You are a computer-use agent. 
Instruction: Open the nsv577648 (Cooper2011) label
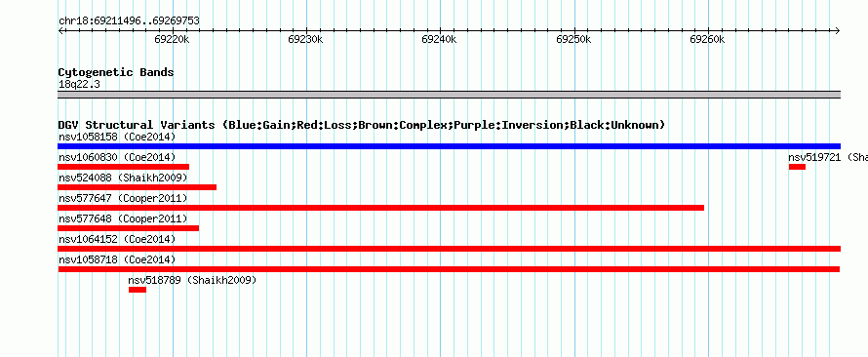pos(123,218)
